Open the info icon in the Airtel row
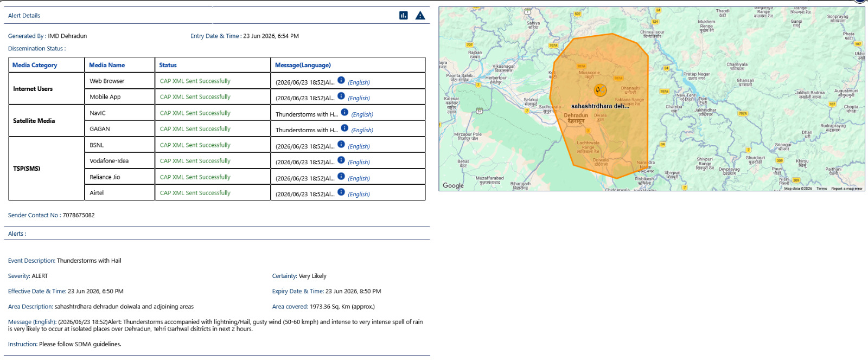 tap(341, 192)
